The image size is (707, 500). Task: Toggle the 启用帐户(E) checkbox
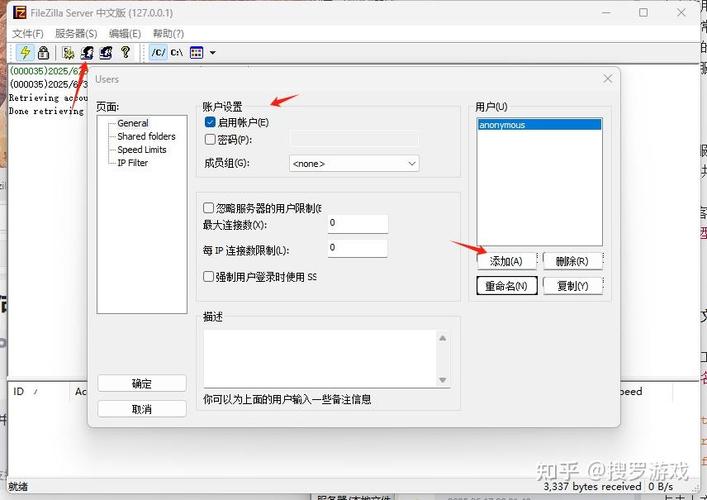[x=210, y=122]
